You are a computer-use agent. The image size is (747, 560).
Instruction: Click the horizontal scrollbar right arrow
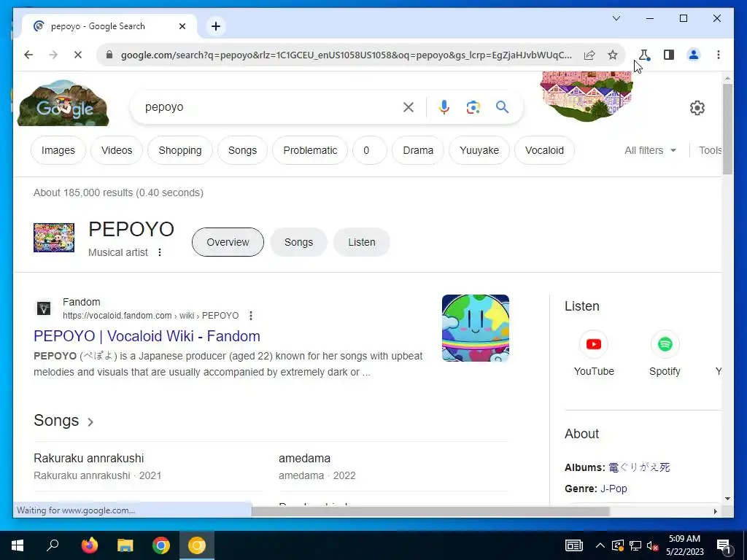(715, 511)
